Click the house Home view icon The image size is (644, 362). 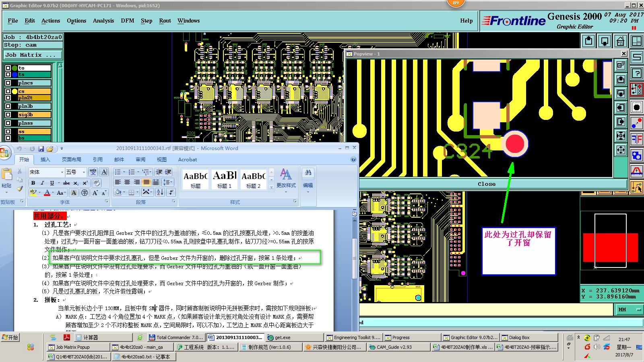620,41
